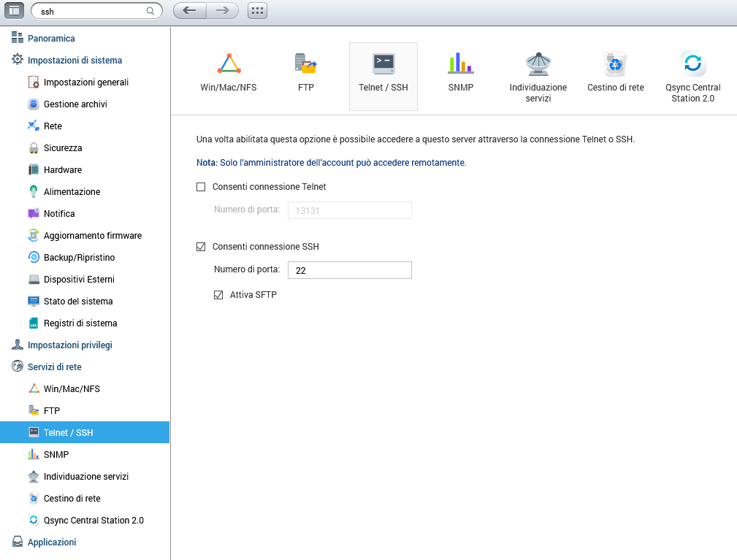Screen dimensions: 737x560
Task: Uncheck the Attiva SFTP checkbox
Action: 218,295
